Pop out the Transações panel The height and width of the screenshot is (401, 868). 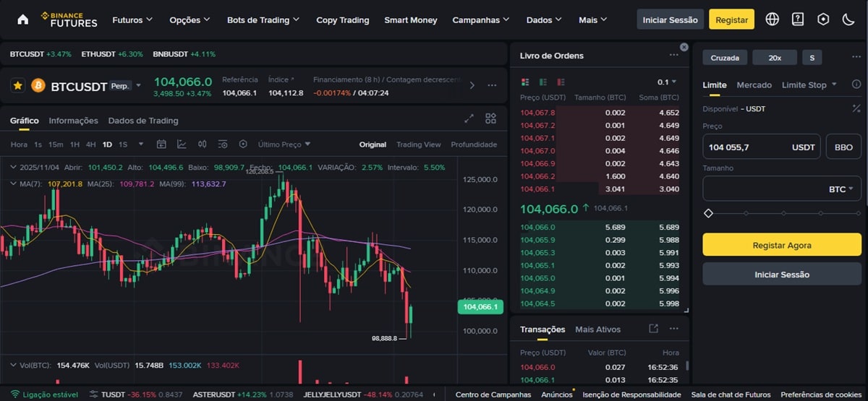653,329
